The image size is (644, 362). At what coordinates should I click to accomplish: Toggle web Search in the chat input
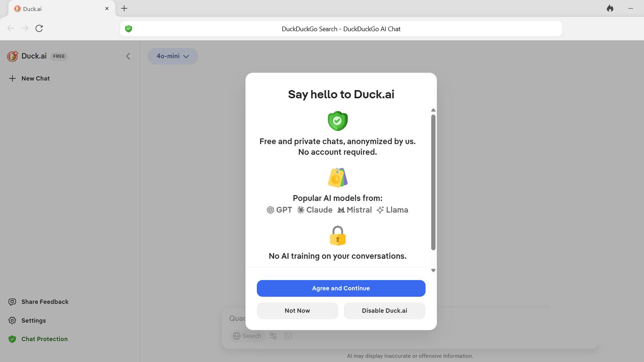pos(247,336)
